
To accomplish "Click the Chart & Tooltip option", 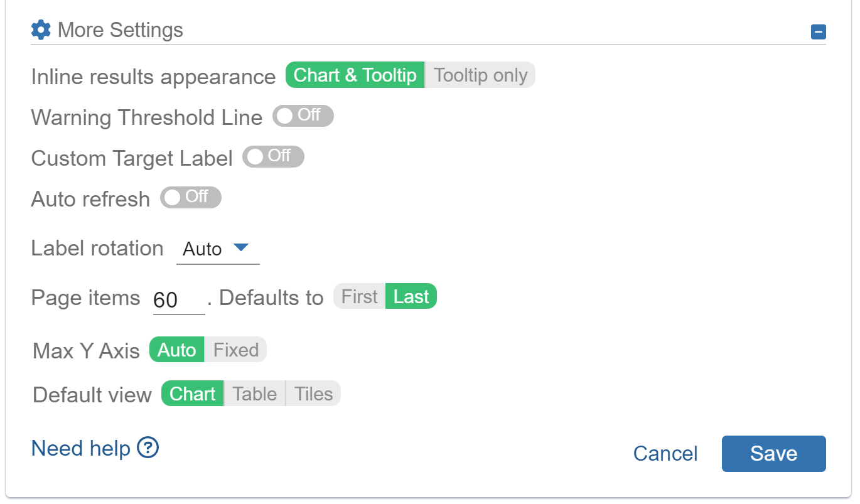I will point(354,75).
